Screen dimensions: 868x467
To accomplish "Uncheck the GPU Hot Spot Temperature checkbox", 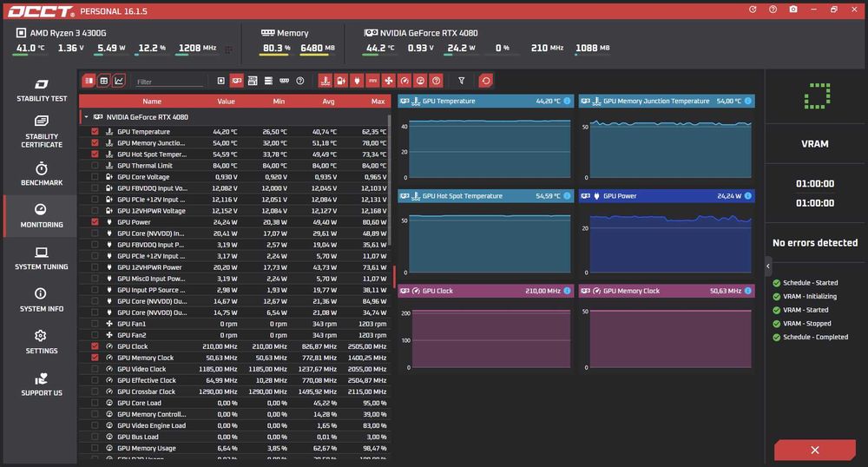I will (95, 154).
